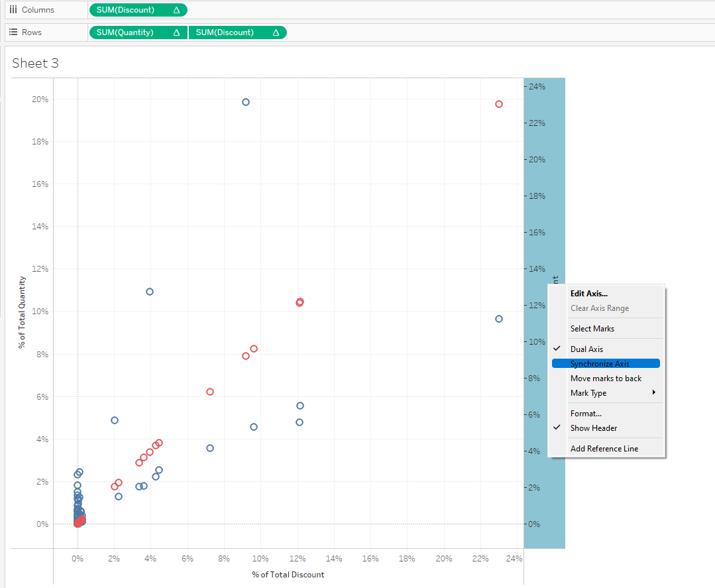Click the Columns shelf grid icon
715x588 pixels.
pyautogui.click(x=14, y=9)
